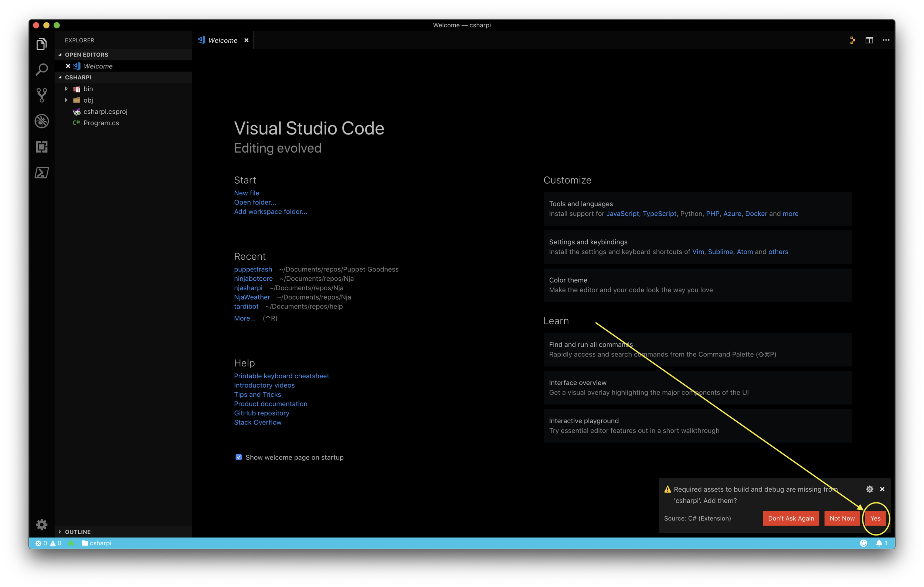
Task: Expand the bin folder
Action: coord(88,89)
